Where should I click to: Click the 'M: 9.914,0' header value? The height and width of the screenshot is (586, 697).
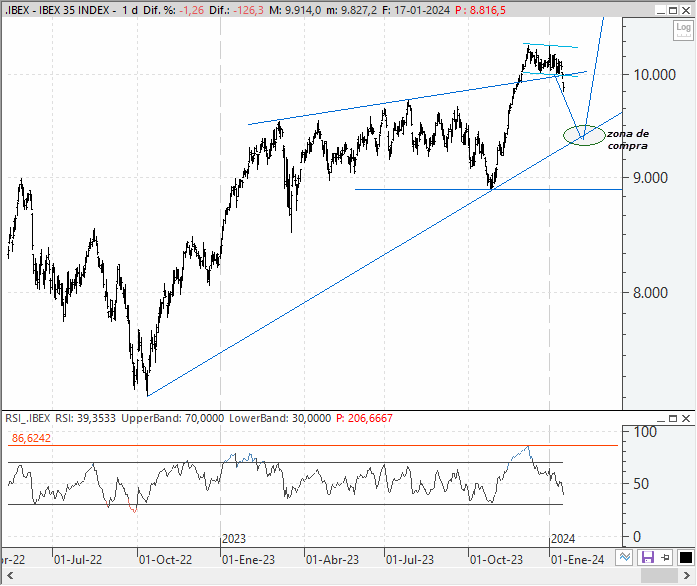pos(295,10)
